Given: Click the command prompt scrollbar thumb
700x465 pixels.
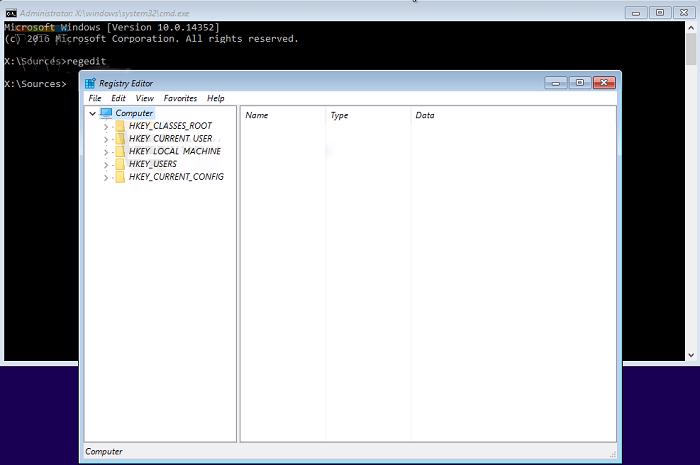Looking at the screenshot, I should click(691, 50).
